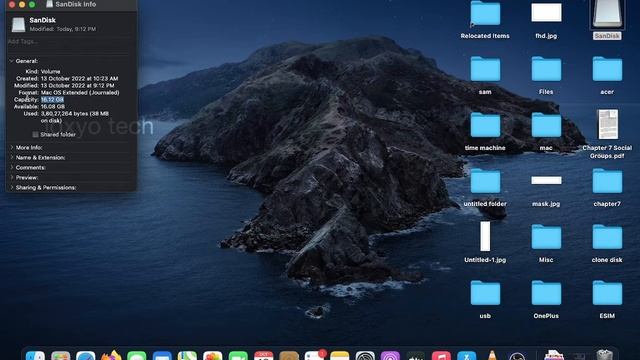The width and height of the screenshot is (640, 360).
Task: Select the OnePlus folder
Action: pyautogui.click(x=546, y=293)
